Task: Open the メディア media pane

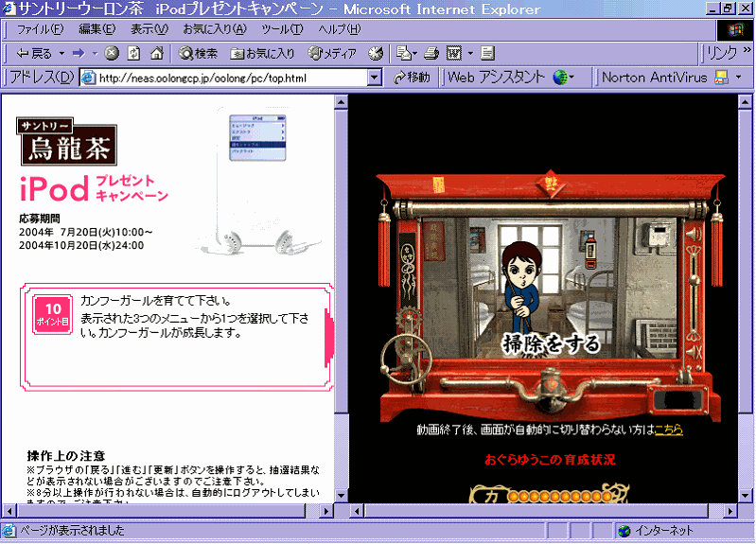Action: [333, 54]
